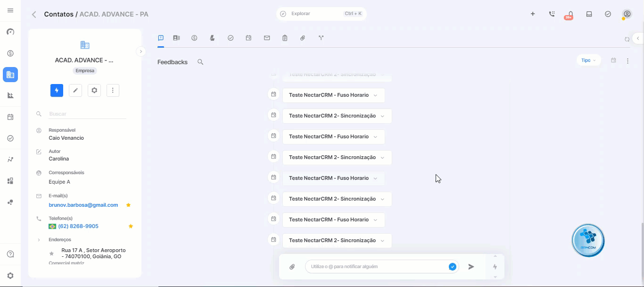Click the floating round chat widget
This screenshot has width=644, height=287.
point(588,240)
